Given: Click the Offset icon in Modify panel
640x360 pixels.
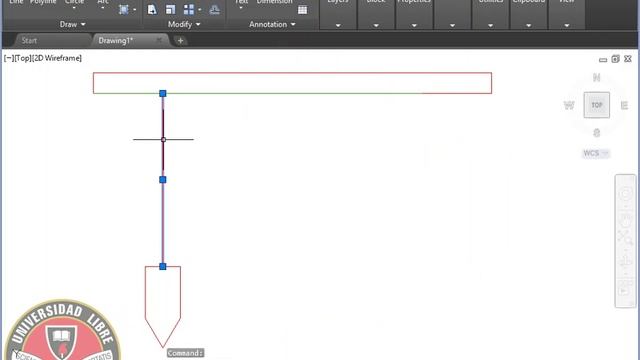Looking at the screenshot, I should [x=215, y=9].
